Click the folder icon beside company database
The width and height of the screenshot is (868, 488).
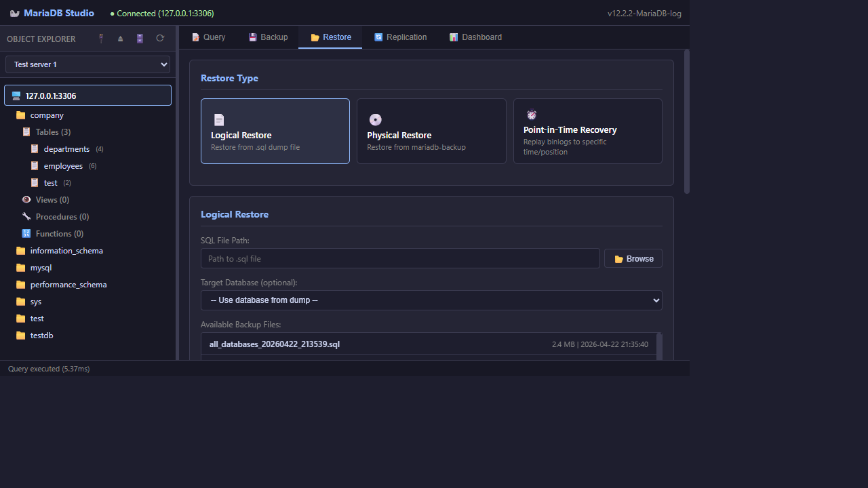[x=20, y=115]
